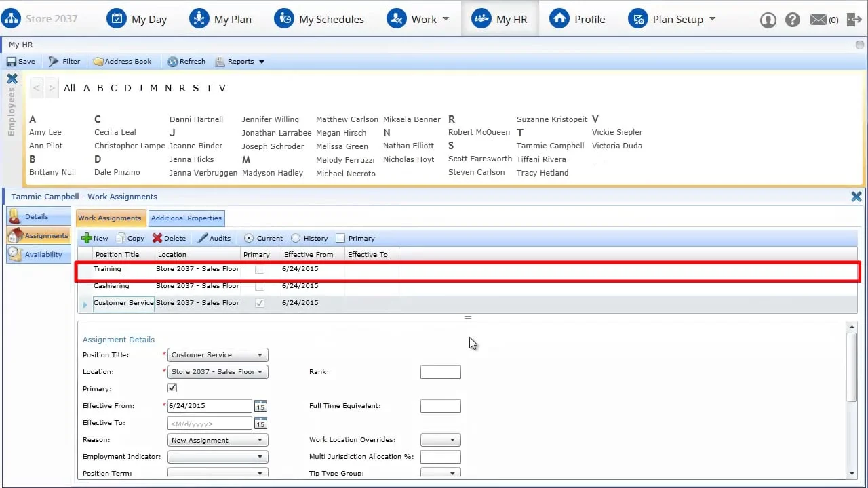Click the user account icon
This screenshot has height=488, width=868.
pos(768,20)
